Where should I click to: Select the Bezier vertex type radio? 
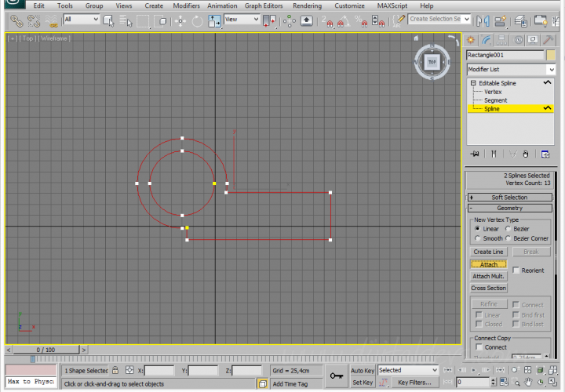[510, 229]
